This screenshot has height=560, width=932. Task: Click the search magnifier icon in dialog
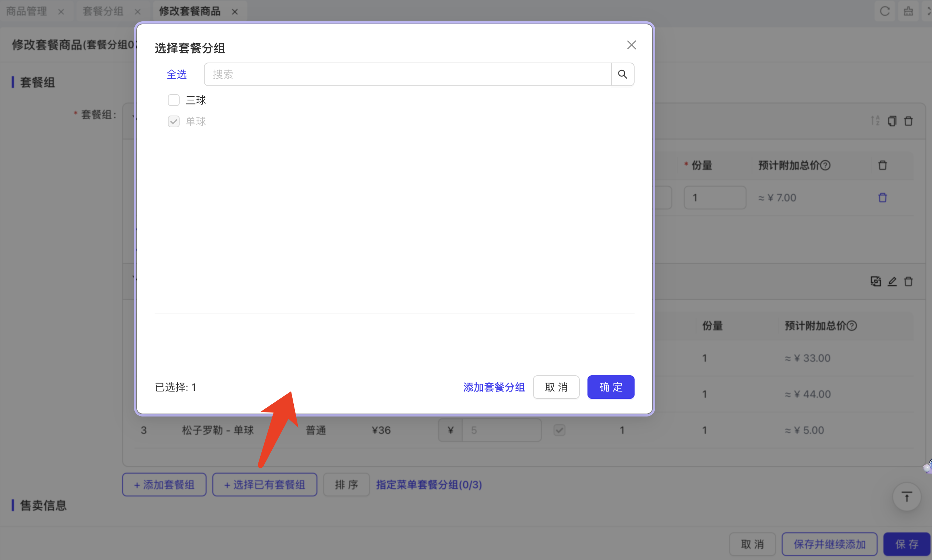point(622,74)
